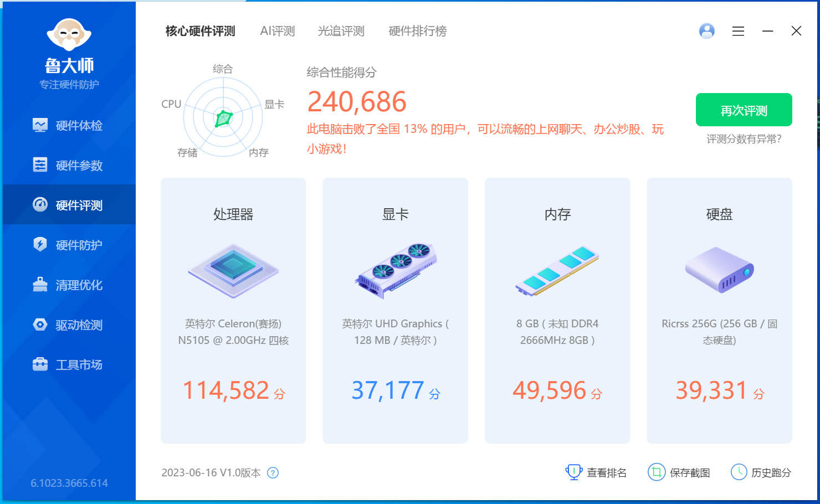Switch to the AI评测 tab
This screenshot has width=820, height=504.
[x=277, y=32]
